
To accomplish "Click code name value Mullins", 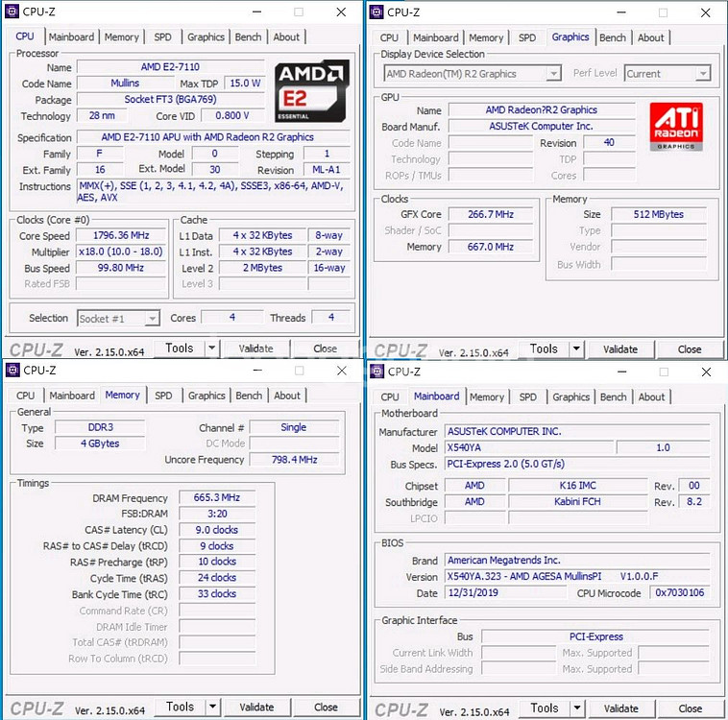I will pyautogui.click(x=125, y=84).
